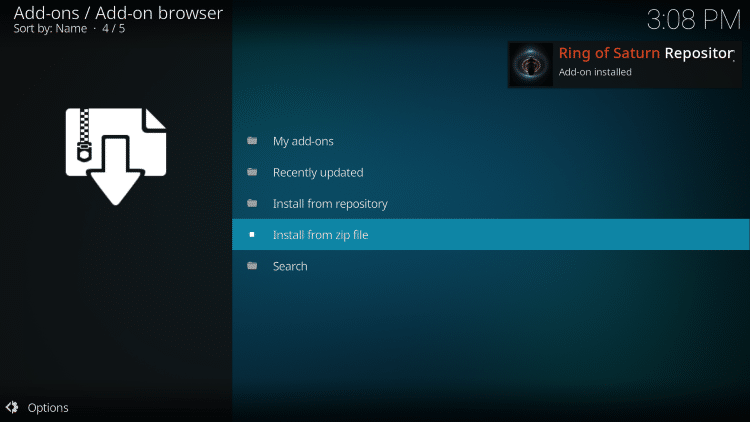
Task: Click the Ring of Saturn Repository notification title
Action: click(646, 54)
